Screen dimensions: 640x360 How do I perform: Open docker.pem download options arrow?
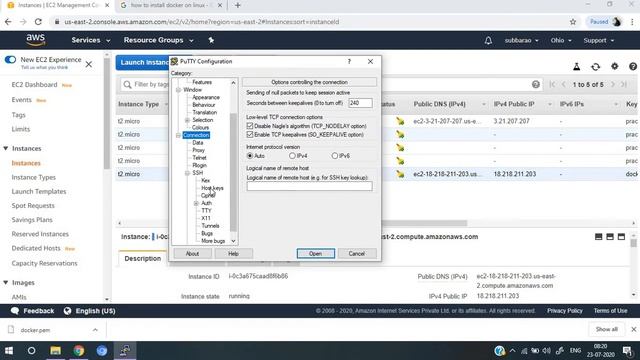(95, 330)
